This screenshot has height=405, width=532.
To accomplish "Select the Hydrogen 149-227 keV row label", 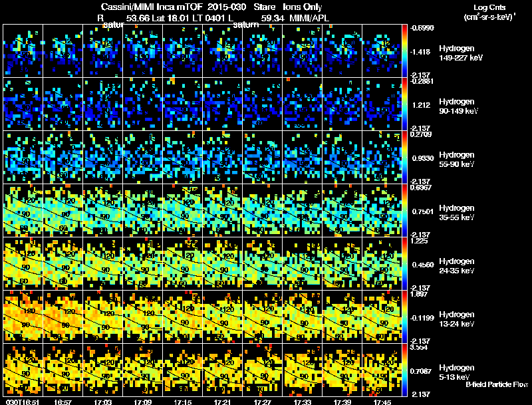I will click(461, 53).
